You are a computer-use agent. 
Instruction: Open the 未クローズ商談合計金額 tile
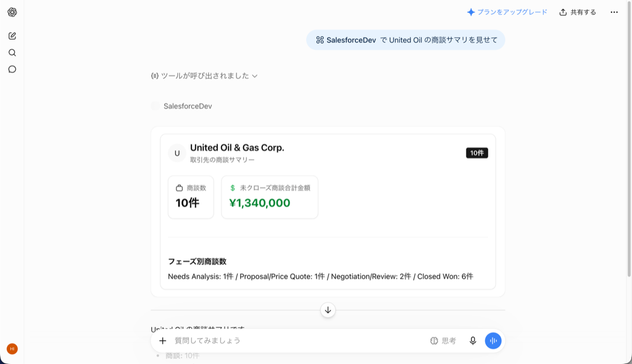pos(270,197)
